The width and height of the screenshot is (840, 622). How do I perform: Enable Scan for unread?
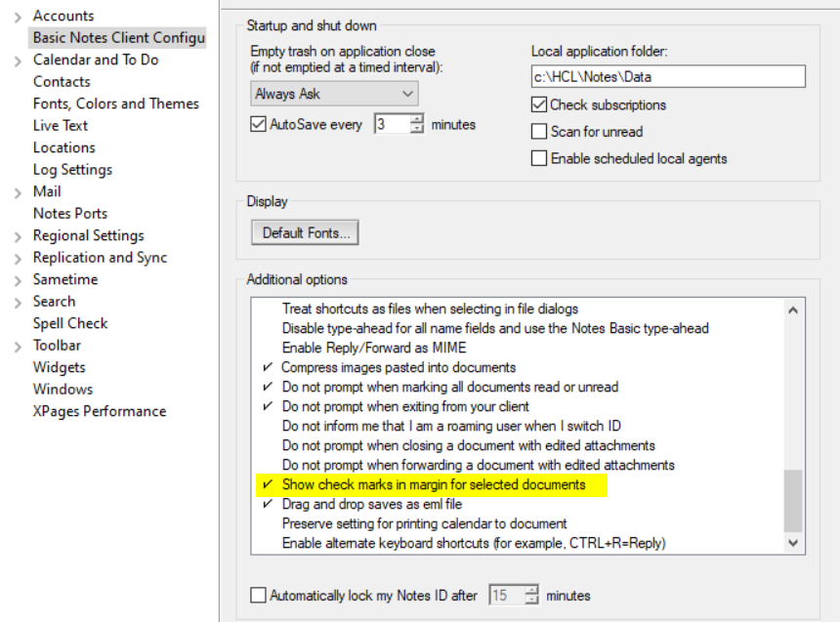(539, 131)
